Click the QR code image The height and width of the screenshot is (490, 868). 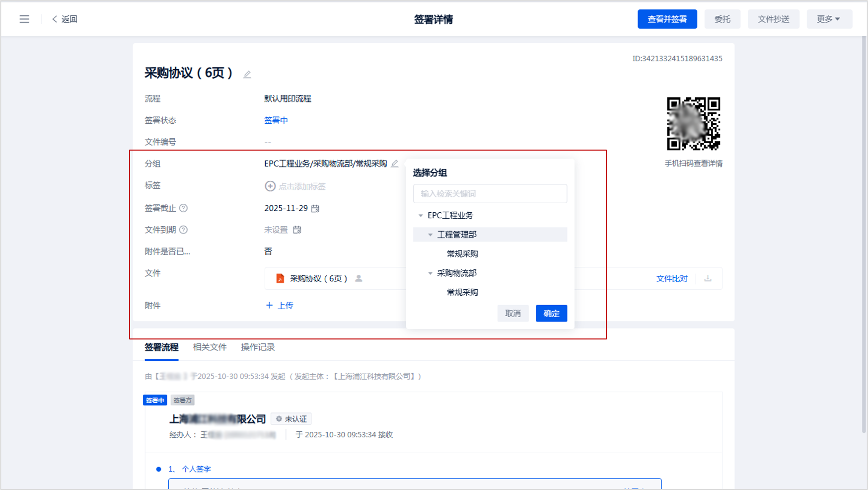tap(693, 124)
